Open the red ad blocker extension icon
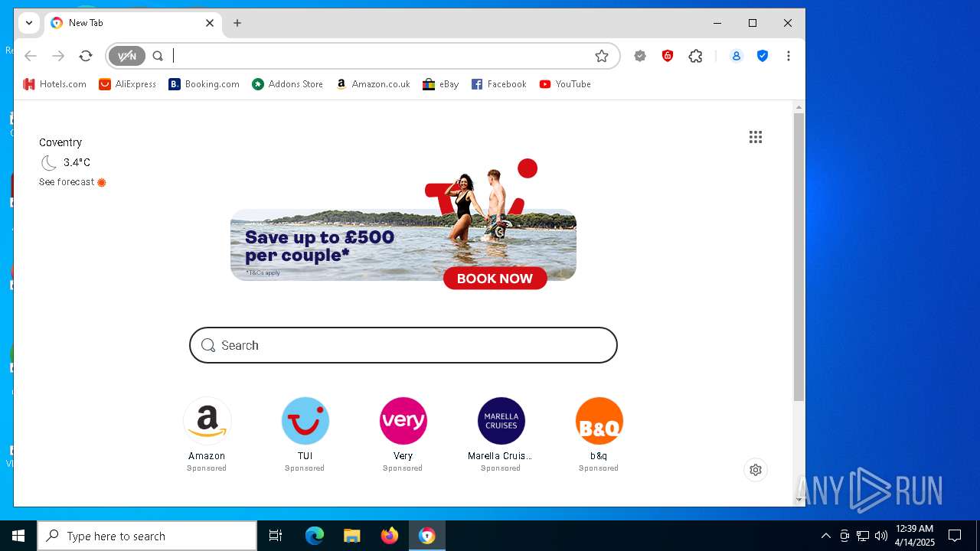 (668, 56)
